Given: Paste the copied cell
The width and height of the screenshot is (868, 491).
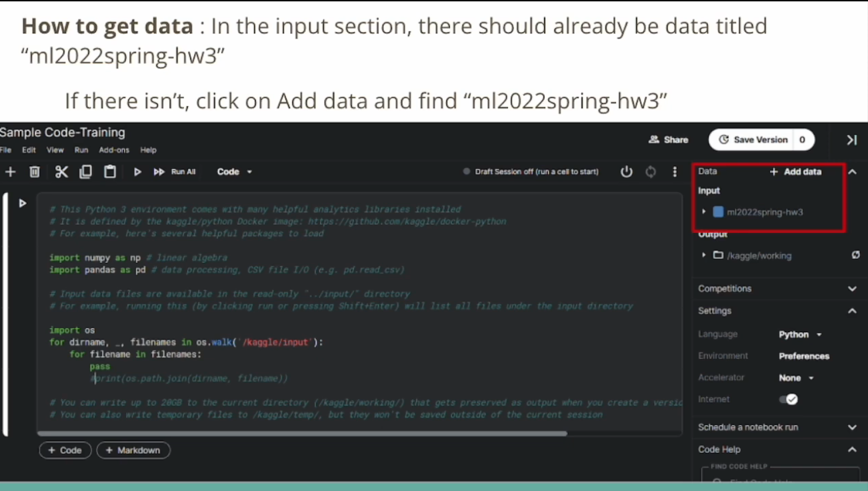Looking at the screenshot, I should tap(110, 171).
